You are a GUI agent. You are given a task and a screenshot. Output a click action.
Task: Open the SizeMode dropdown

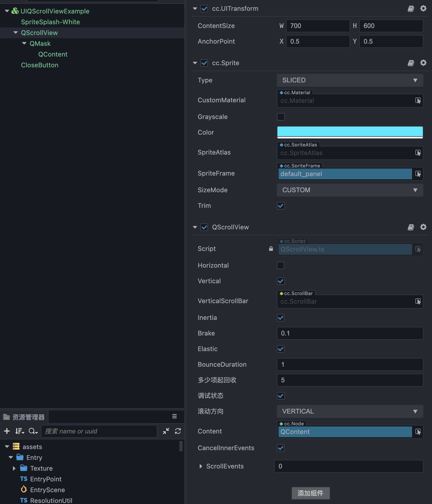click(x=350, y=190)
